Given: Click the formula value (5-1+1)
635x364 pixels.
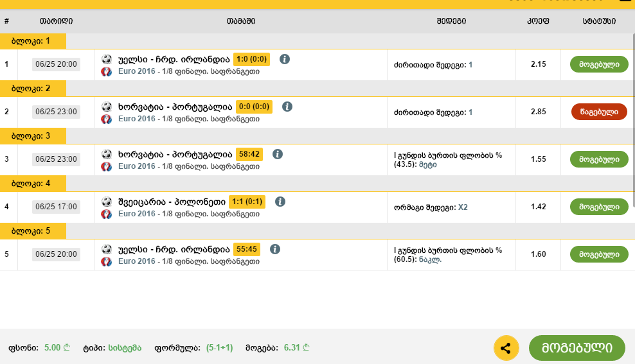Looking at the screenshot, I should pos(220,348).
